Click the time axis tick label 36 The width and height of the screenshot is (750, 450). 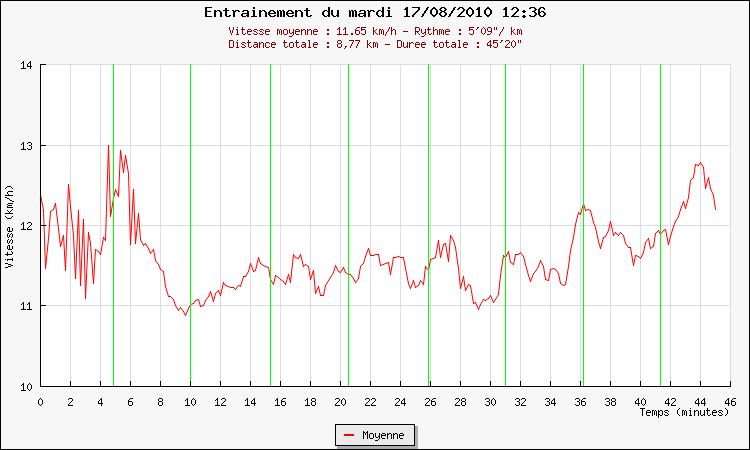[580, 402]
